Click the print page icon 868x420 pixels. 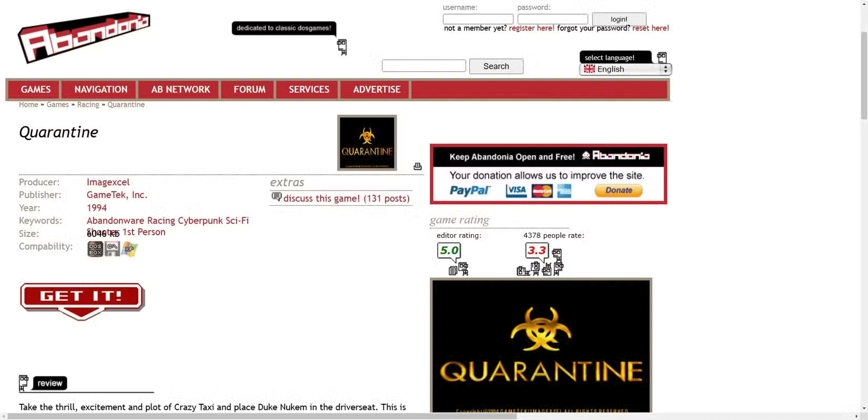click(418, 166)
